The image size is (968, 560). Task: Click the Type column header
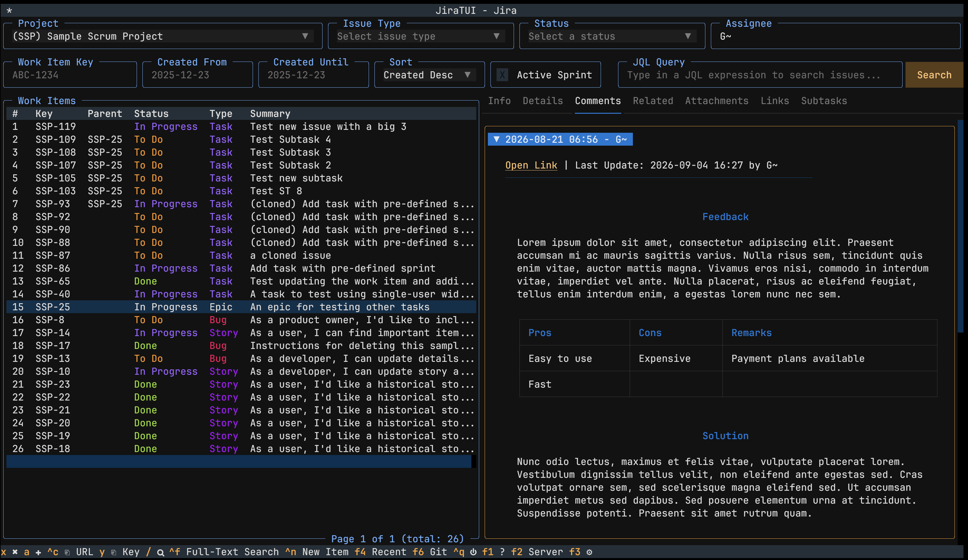pos(221,114)
